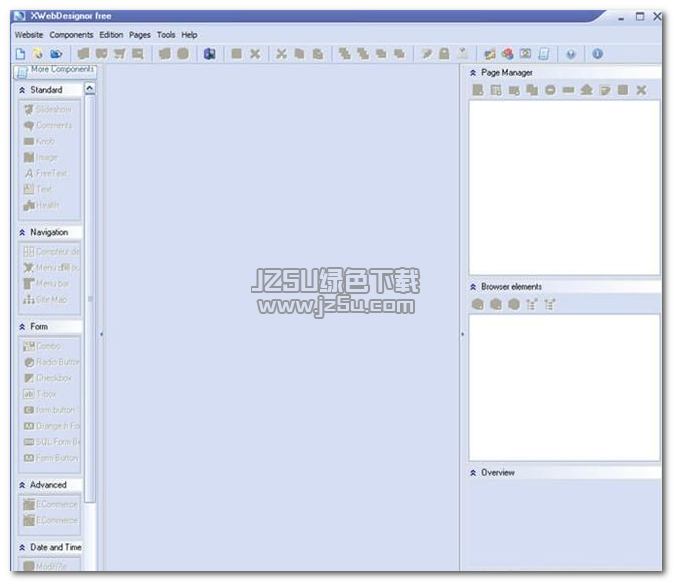Select the Radio Button form component
Image resolution: width=673 pixels, height=582 pixels.
(x=52, y=362)
